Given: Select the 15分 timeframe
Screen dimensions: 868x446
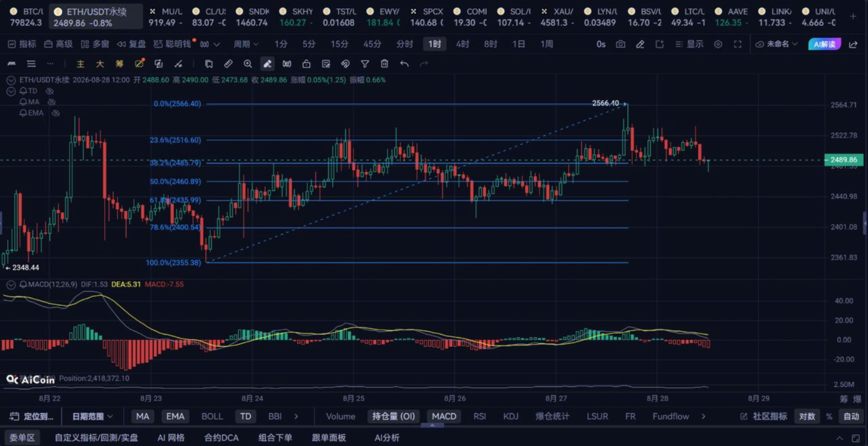Looking at the screenshot, I should point(340,44).
